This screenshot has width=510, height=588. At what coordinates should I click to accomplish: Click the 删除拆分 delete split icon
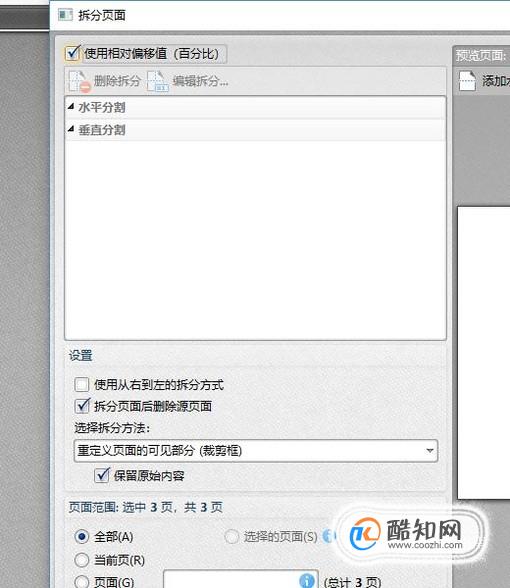pyautogui.click(x=79, y=81)
